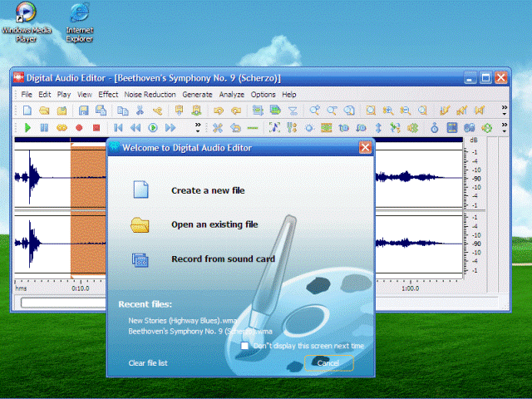
Task: Jump to the start with the skip-back button
Action: pos(118,128)
